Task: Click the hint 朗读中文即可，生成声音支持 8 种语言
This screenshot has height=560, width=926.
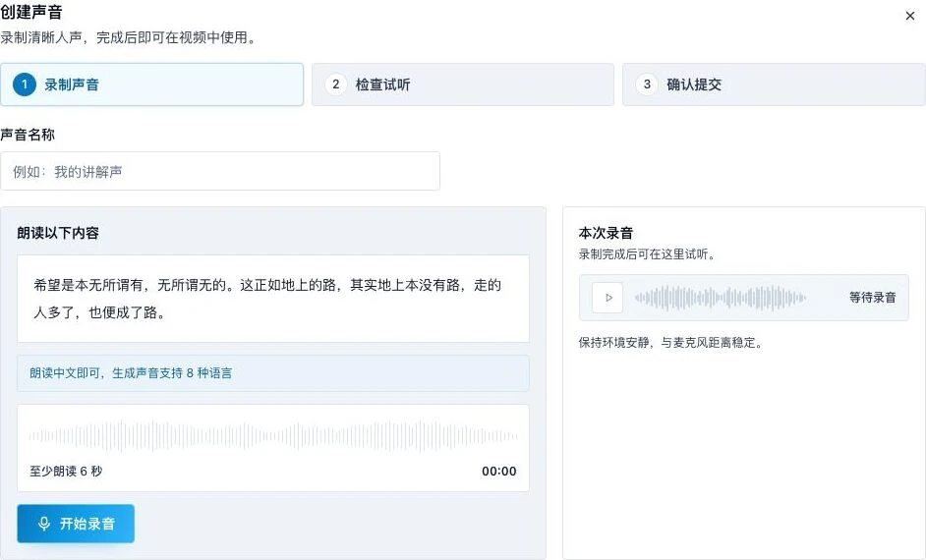Action: click(x=131, y=373)
